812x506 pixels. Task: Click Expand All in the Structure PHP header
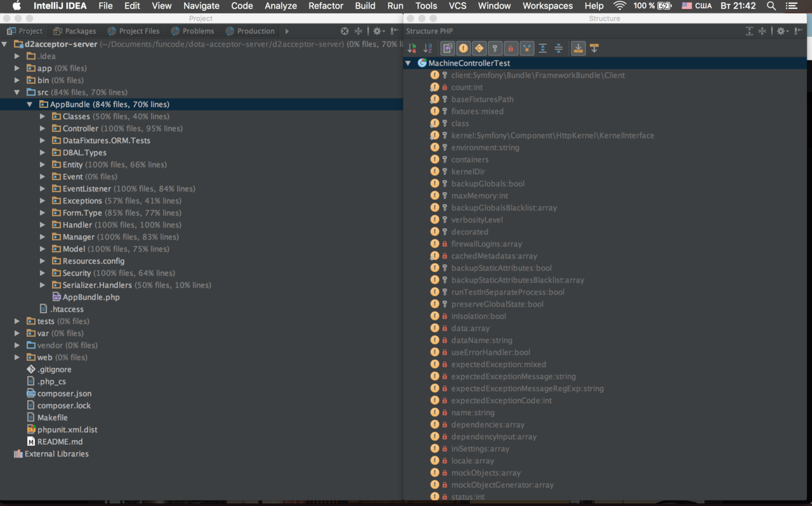pyautogui.click(x=749, y=31)
